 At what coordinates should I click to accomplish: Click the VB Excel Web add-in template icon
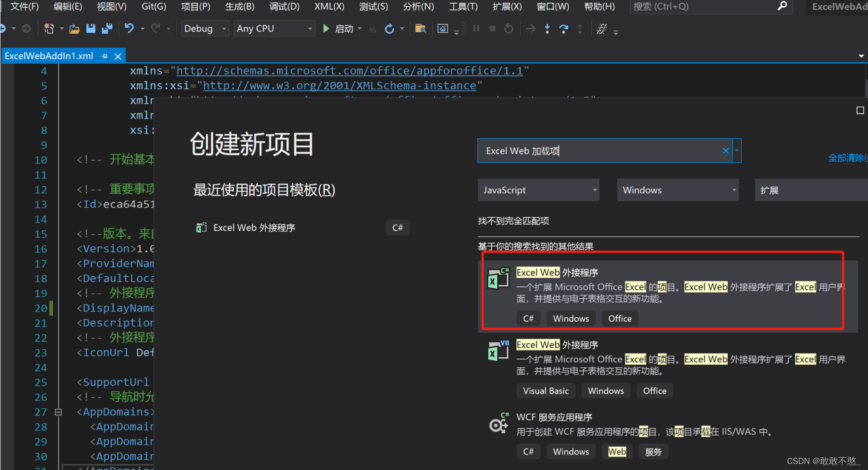coord(498,350)
